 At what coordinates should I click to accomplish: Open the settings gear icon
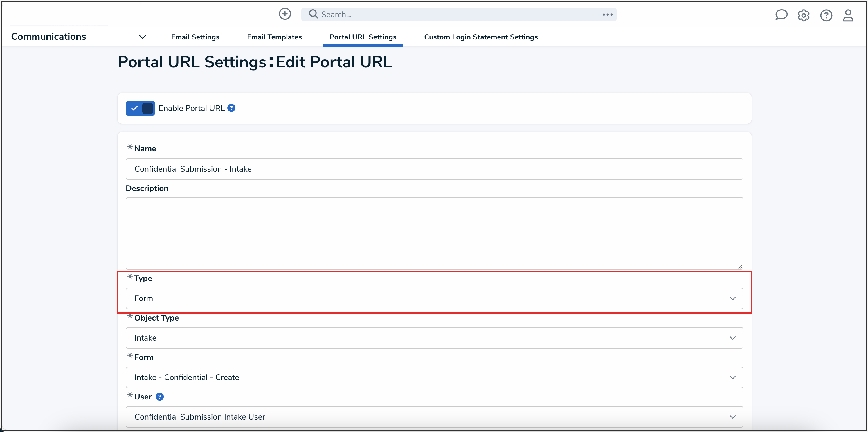tap(803, 15)
